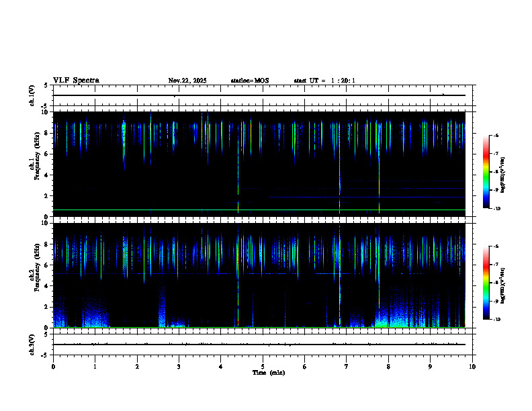
Task: Click the ch.2 spectrogram color scale bar
Action: (x=486, y=283)
